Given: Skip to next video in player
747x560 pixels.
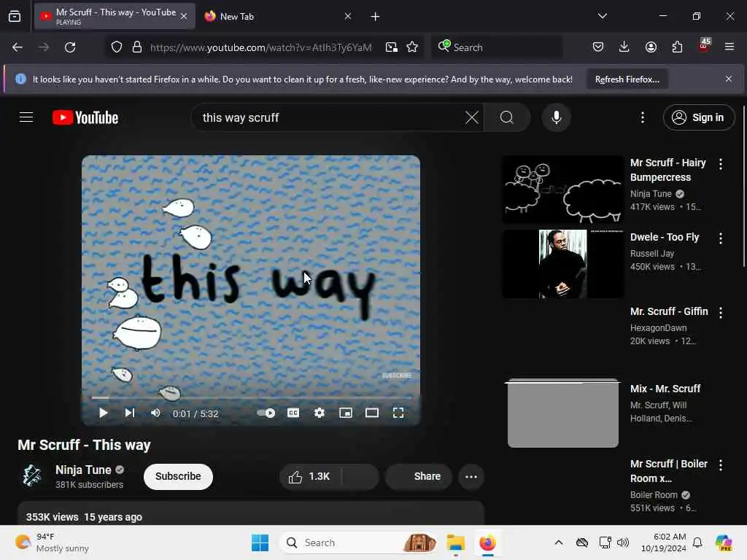Looking at the screenshot, I should pos(130,413).
